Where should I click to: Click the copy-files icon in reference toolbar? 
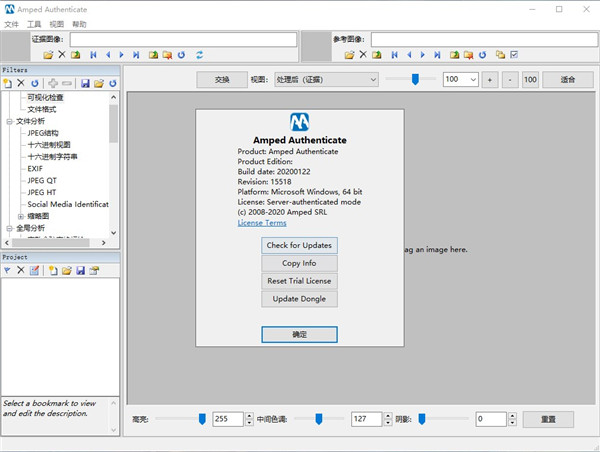tap(500, 54)
